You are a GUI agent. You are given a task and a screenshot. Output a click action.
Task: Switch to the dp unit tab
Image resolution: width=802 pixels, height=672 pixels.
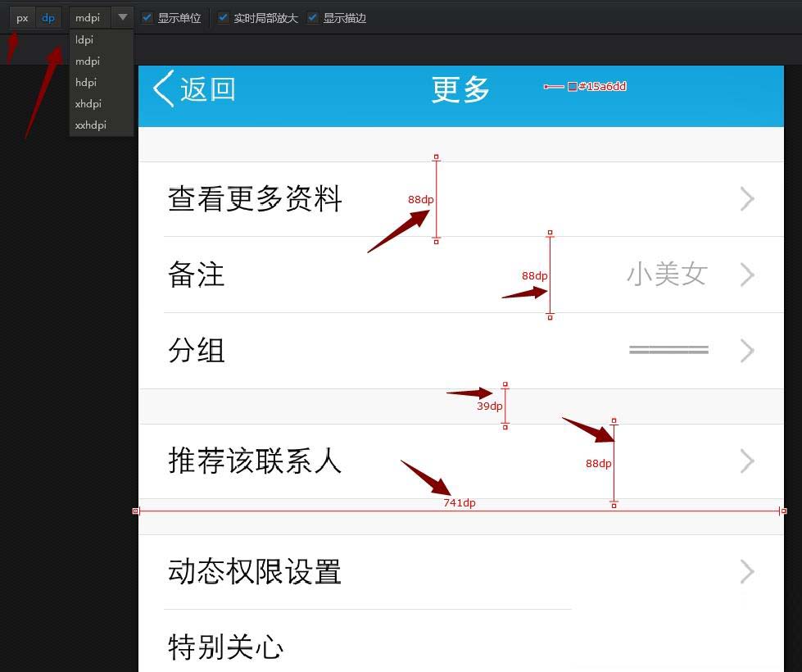[48, 17]
